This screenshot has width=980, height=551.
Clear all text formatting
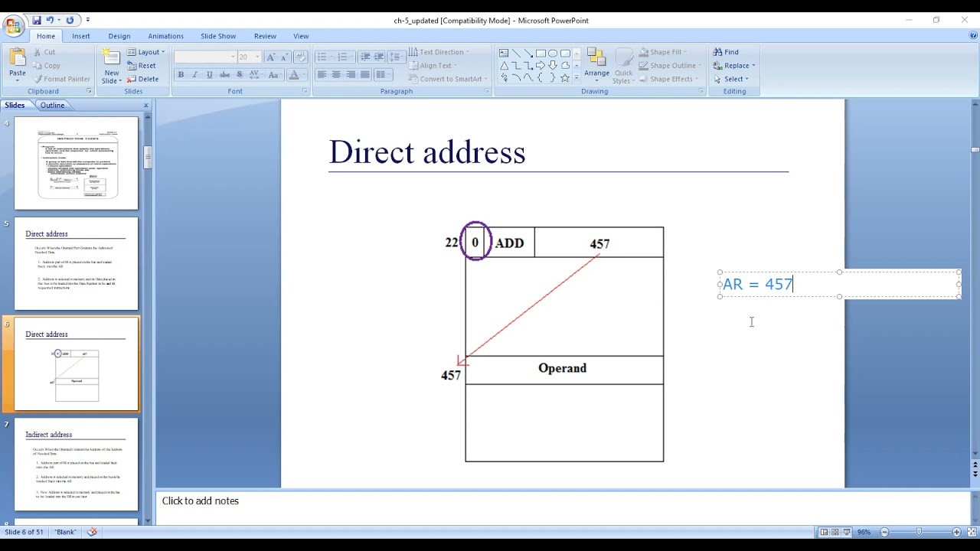(x=301, y=57)
